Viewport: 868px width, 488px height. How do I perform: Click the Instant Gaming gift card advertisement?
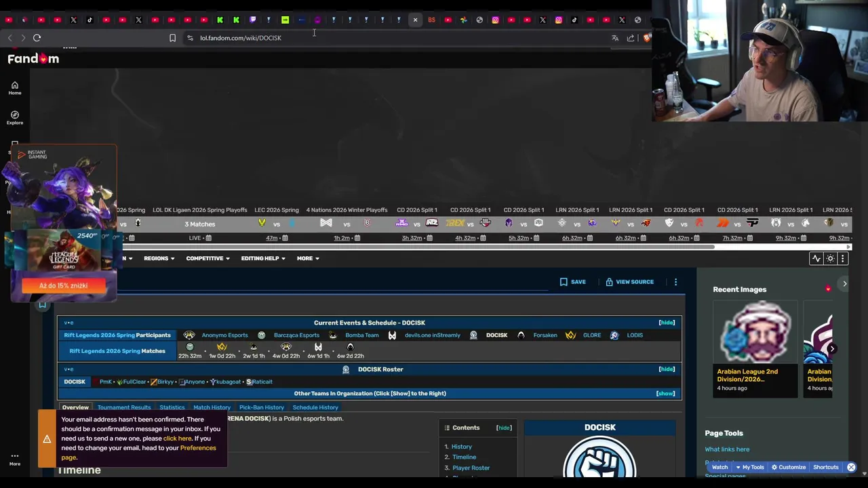[63, 224]
